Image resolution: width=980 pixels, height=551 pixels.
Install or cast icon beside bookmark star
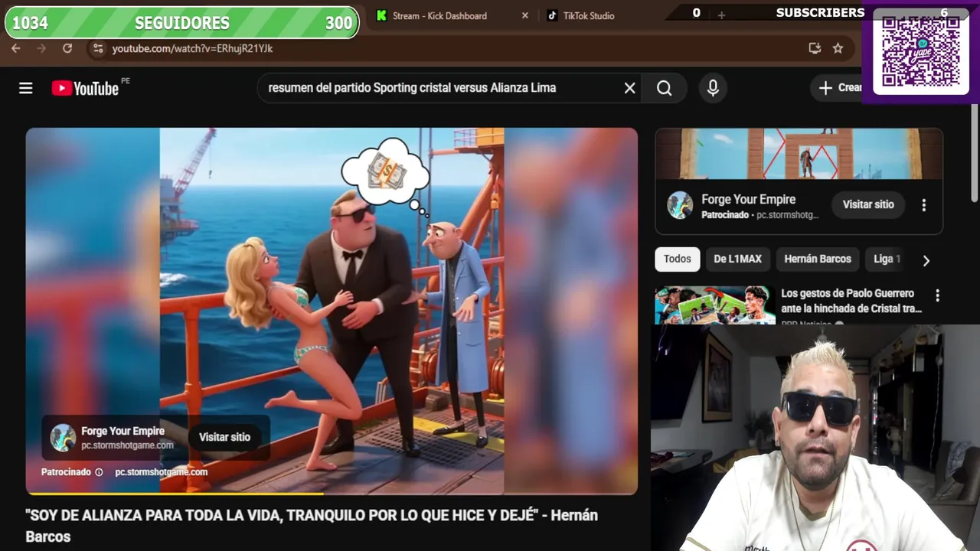[815, 48]
